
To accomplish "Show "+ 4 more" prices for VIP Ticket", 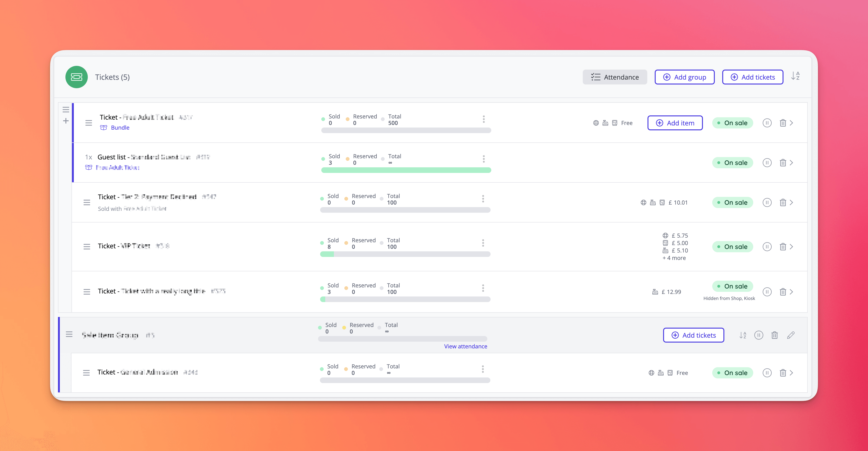I will pos(674,258).
